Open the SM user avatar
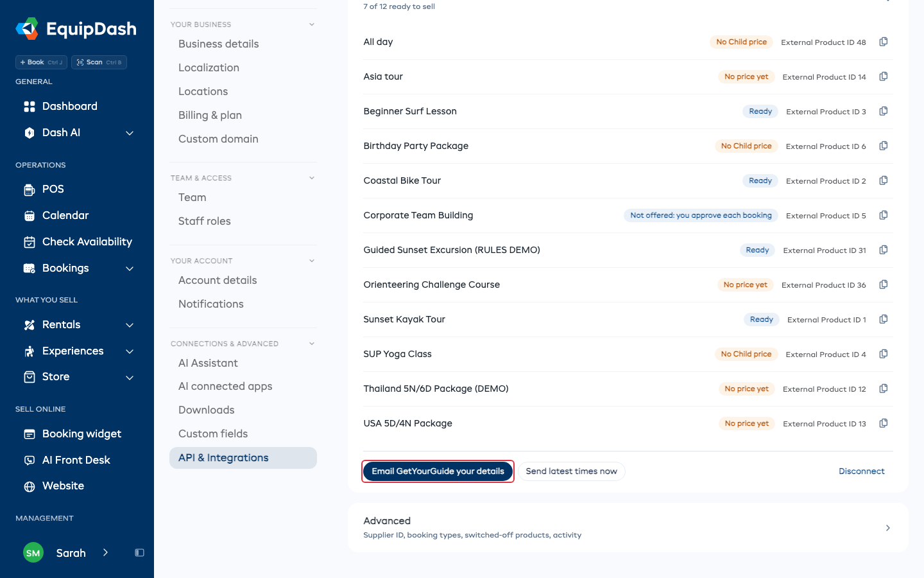The image size is (924, 578). click(x=33, y=553)
